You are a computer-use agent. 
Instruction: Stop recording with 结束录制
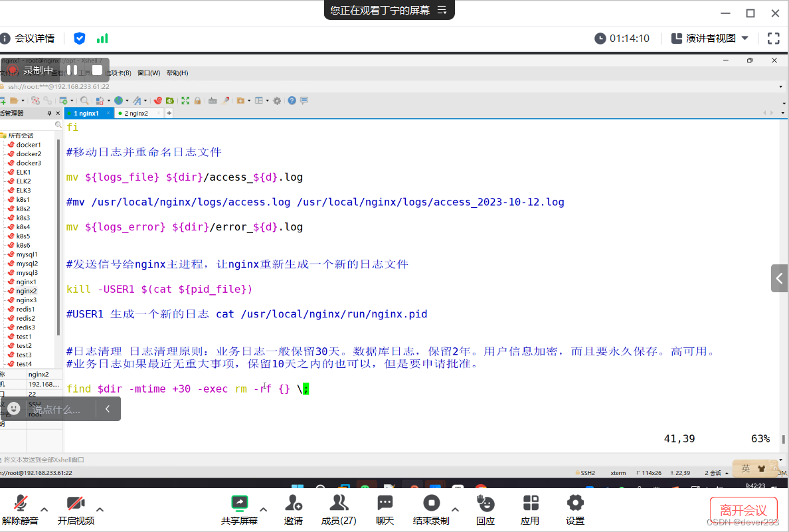tap(431, 509)
